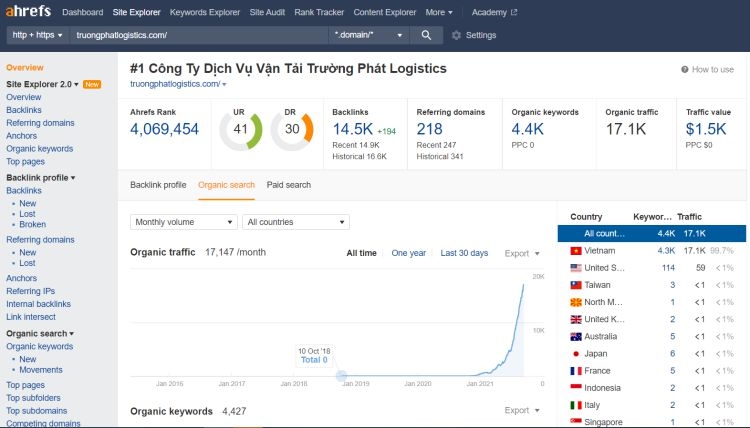Open the Organic traffic Export dropdown
Screen dimensions: 750x428
[522, 253]
